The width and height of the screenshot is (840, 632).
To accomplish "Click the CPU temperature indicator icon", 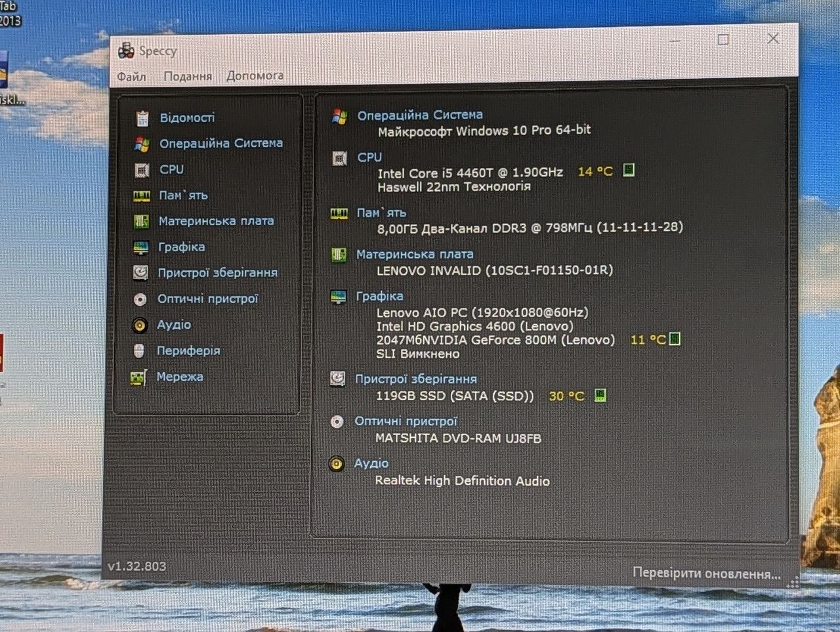I will (x=628, y=171).
